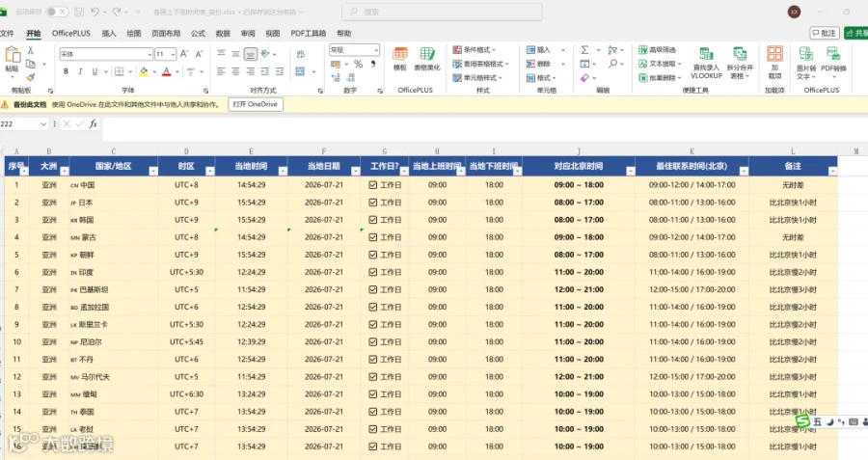868x460 pixels.
Task: Open the 大洲 column filter dropdown
Action: coord(65,171)
